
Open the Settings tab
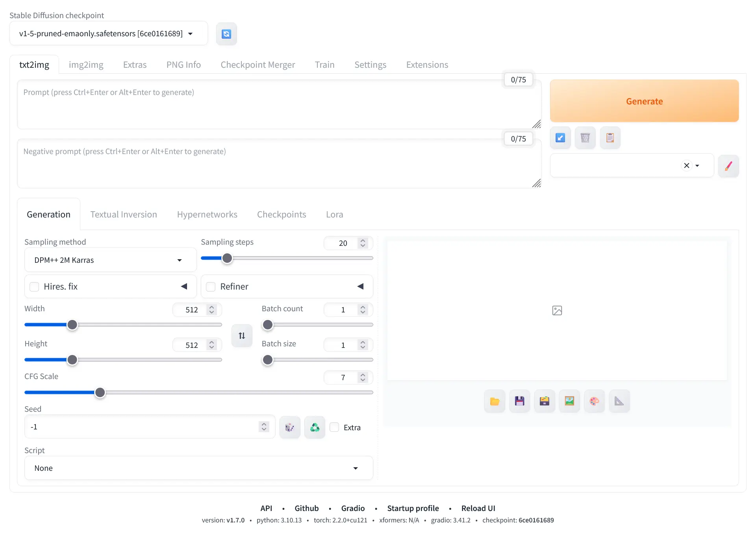point(371,65)
